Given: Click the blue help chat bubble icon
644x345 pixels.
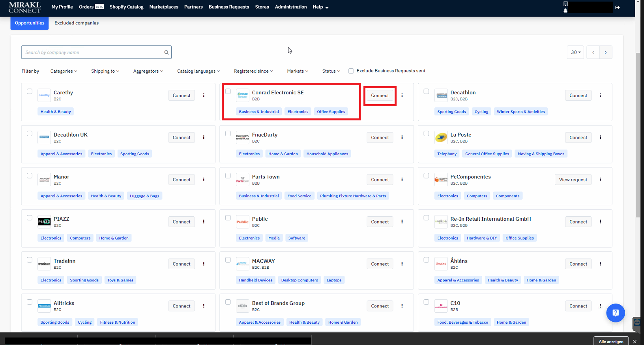Looking at the screenshot, I should point(615,313).
